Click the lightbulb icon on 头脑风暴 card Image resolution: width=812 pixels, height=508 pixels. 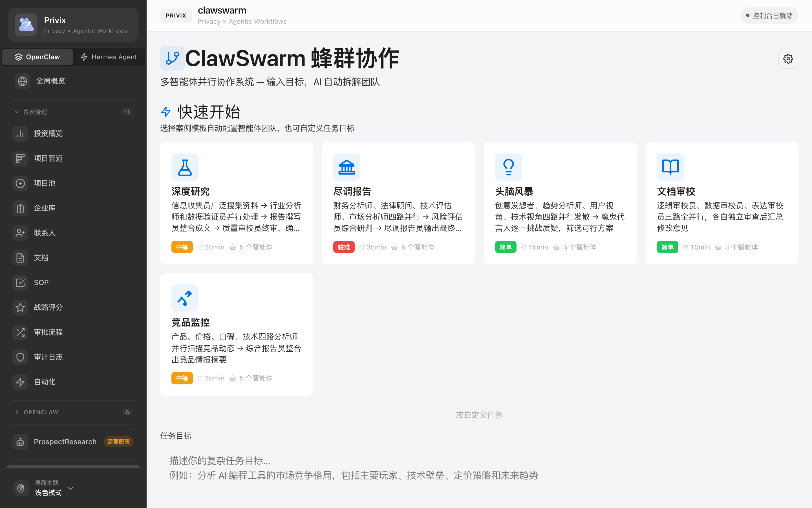(508, 167)
